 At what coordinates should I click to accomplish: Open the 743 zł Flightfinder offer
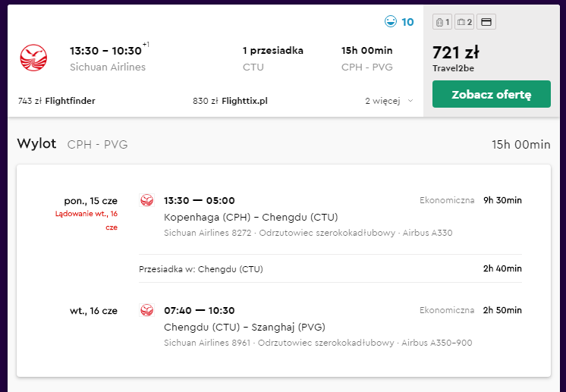(57, 101)
